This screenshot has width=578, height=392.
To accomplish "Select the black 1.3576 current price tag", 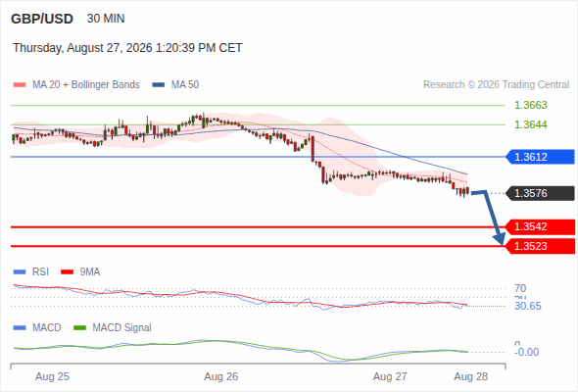I will [x=540, y=193].
